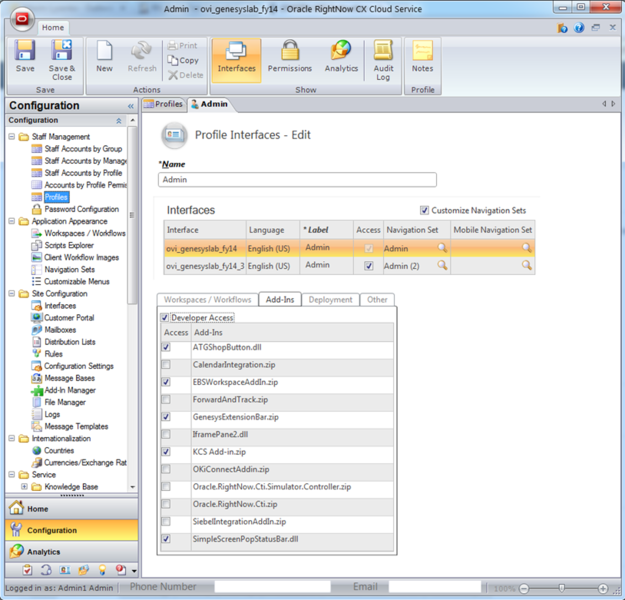
Task: Open the Permissions view
Action: [290, 56]
